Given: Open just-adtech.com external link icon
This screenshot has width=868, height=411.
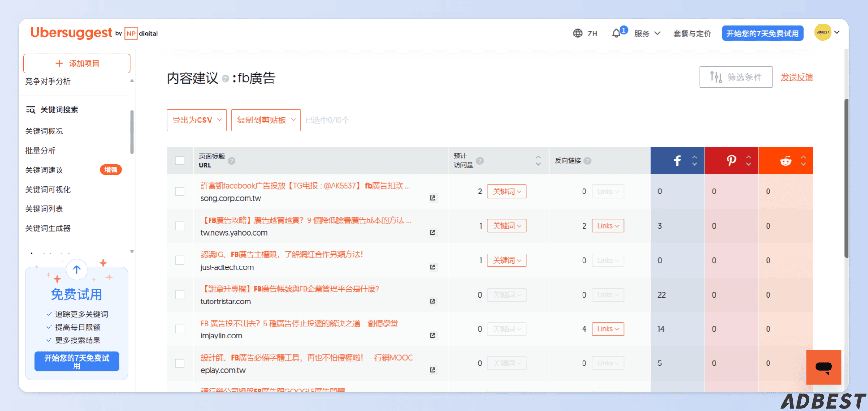Looking at the screenshot, I should [433, 267].
